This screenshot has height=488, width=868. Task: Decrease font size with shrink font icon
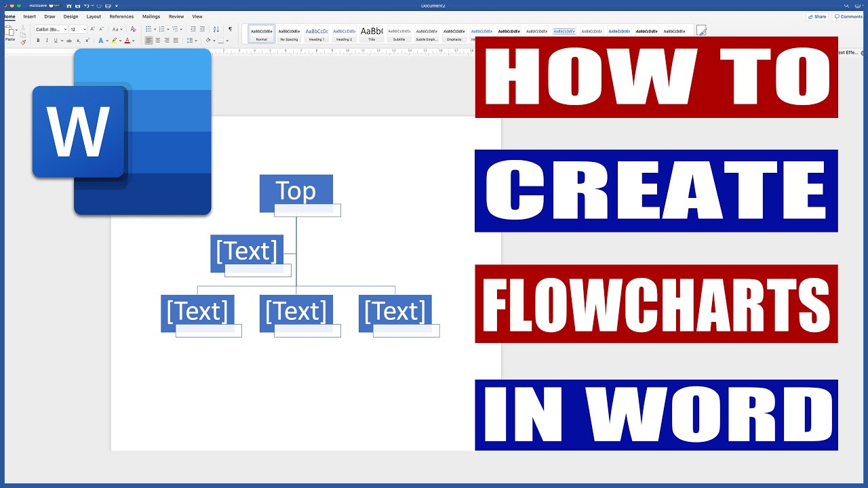(101, 29)
